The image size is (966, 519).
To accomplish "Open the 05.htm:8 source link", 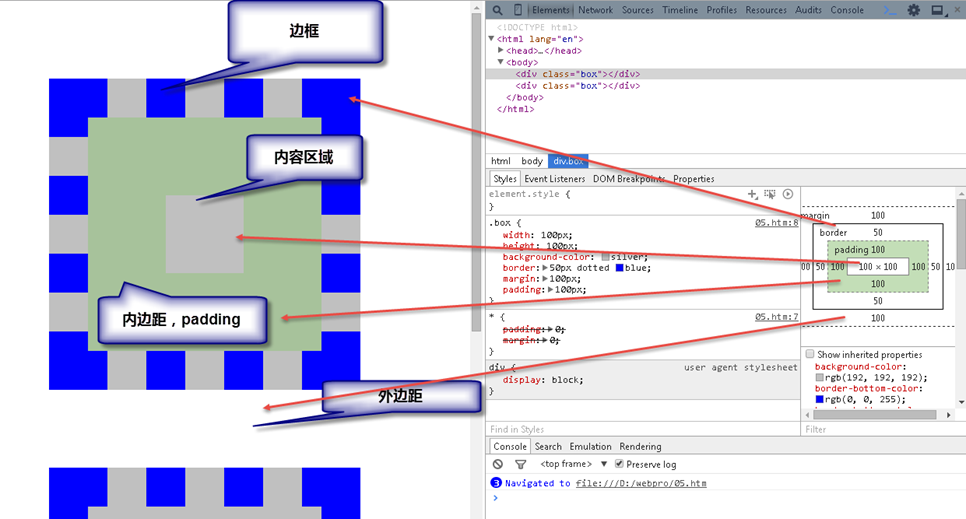I will (776, 223).
